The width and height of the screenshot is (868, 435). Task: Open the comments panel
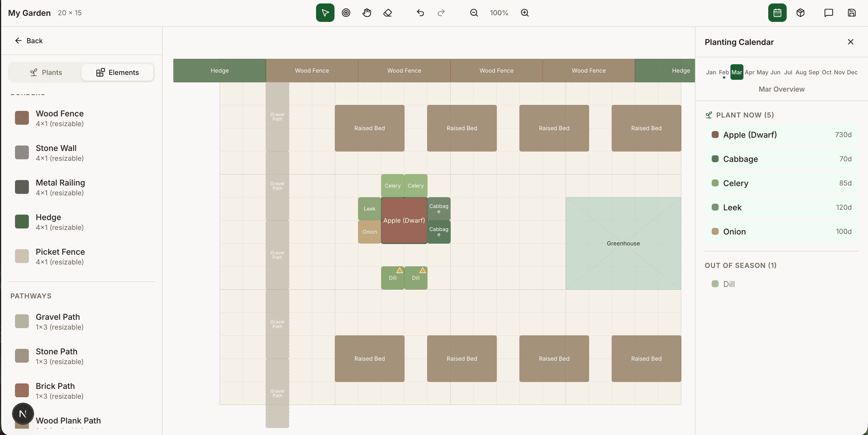(x=828, y=13)
